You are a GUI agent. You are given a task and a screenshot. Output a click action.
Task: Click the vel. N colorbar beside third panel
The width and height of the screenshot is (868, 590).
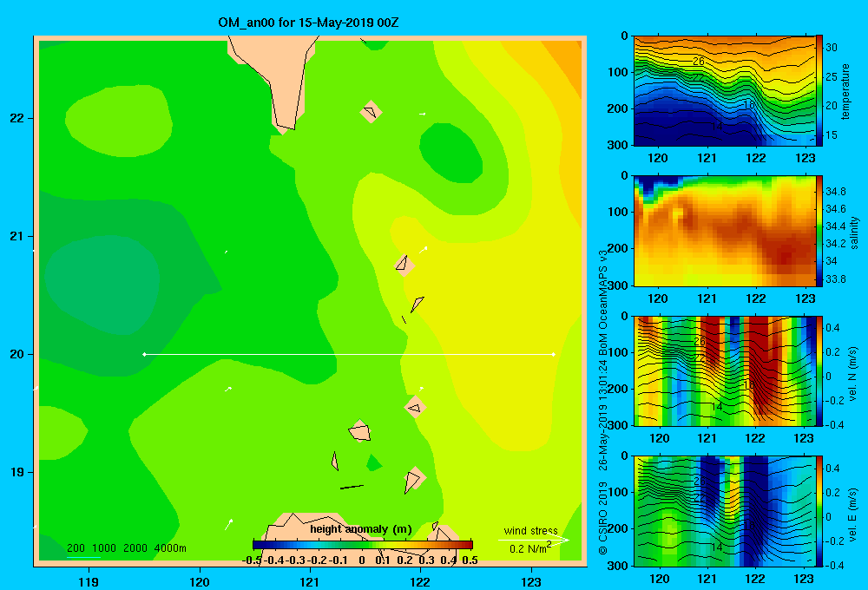tap(819, 370)
